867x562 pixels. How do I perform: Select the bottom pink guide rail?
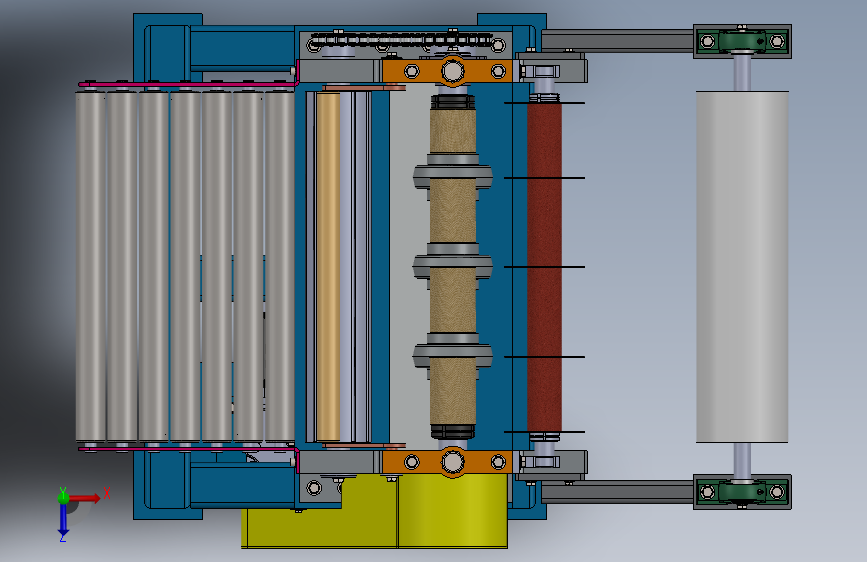tap(189, 451)
